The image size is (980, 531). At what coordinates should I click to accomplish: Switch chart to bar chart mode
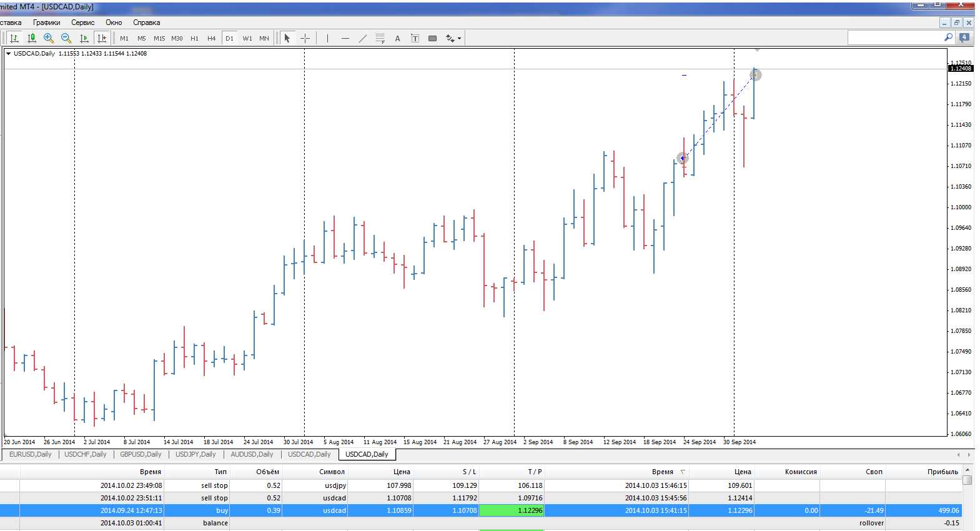click(14, 38)
